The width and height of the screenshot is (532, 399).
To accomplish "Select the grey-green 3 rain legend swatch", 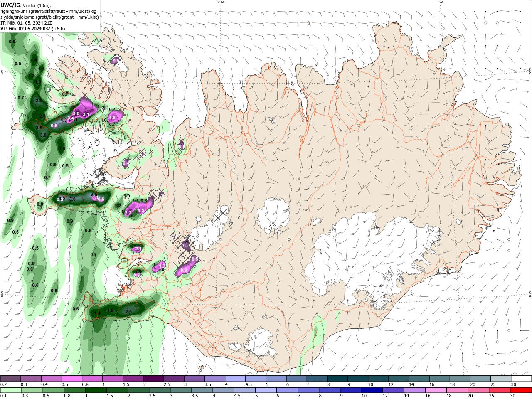I will (182, 390).
